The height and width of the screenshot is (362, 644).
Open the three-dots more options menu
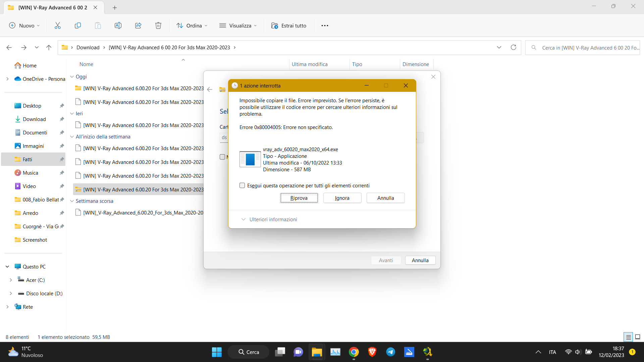click(x=325, y=25)
